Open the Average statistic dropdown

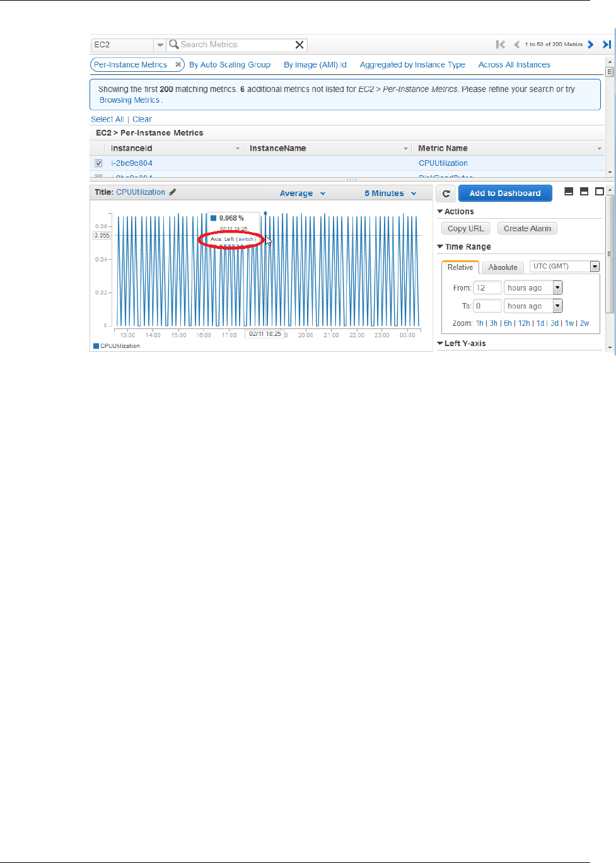coord(303,194)
